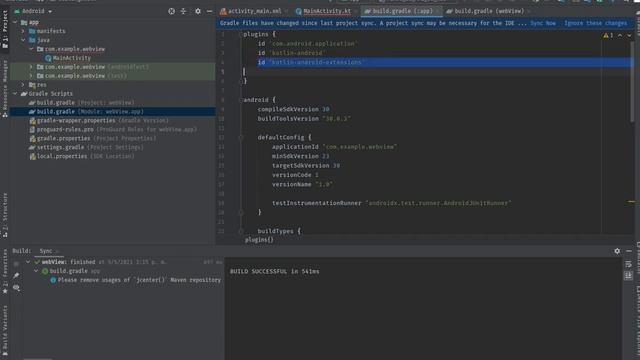Click the green success icon of build.gradle node
The image size is (640, 360).
[45, 271]
